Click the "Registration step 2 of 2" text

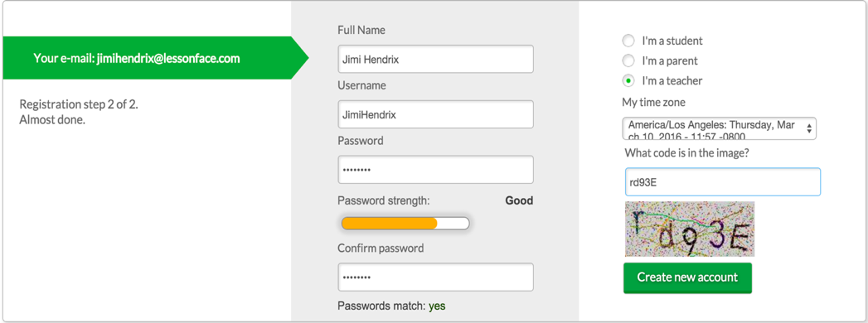pos(79,104)
